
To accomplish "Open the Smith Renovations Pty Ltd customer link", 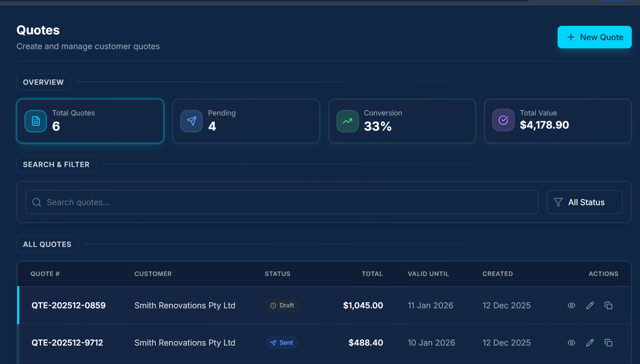I will (185, 305).
